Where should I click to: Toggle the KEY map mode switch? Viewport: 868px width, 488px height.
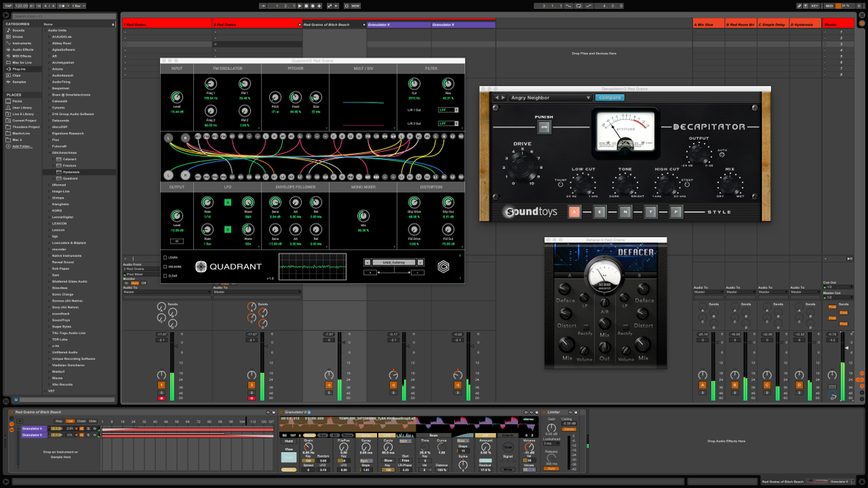click(814, 6)
